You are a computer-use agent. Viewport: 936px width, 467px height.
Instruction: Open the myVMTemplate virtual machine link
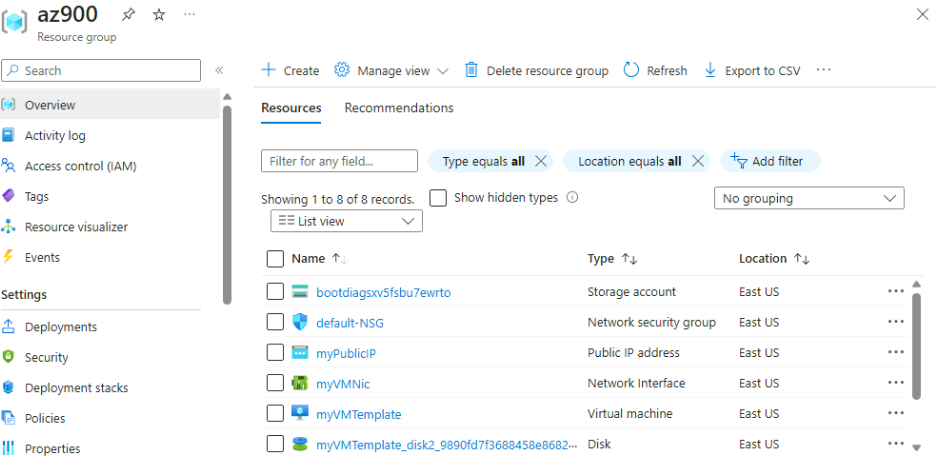358,414
